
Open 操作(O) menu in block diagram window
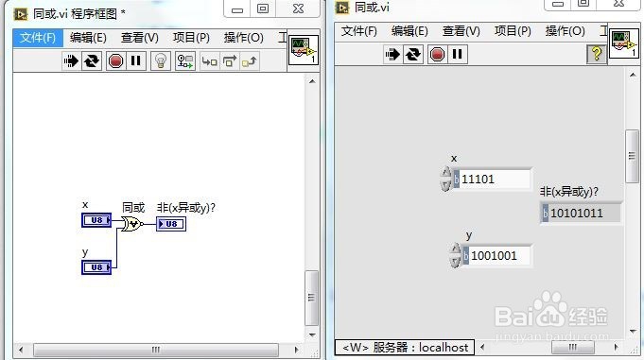tap(243, 38)
